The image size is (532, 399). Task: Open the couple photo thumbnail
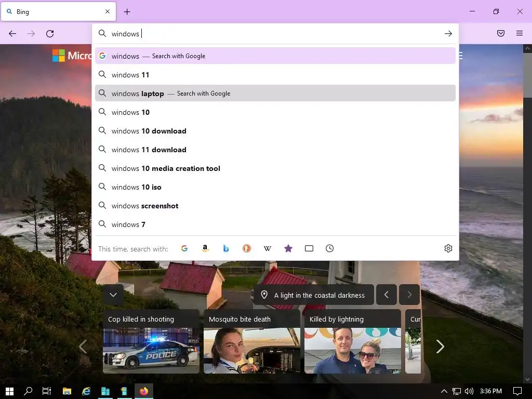click(353, 351)
